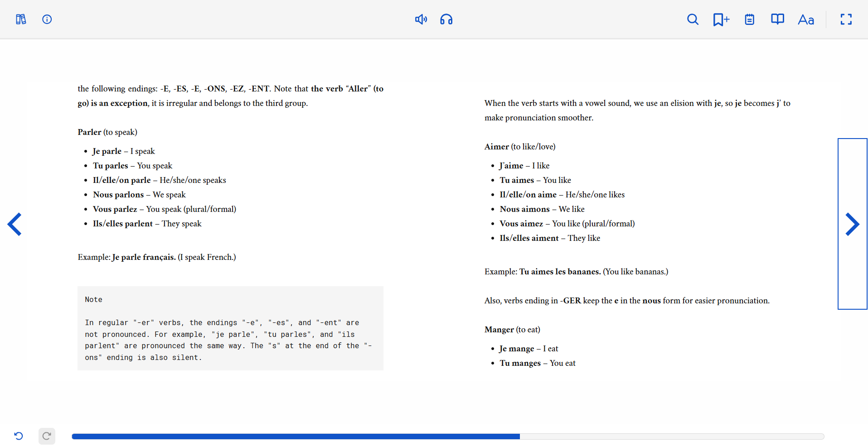Screen dimensions: 868x446
Task: Switch page layout view
Action: (x=778, y=19)
